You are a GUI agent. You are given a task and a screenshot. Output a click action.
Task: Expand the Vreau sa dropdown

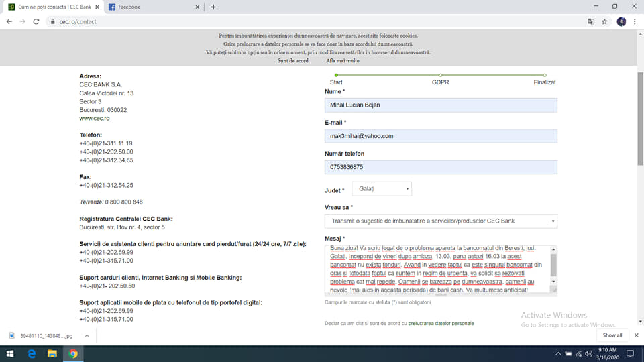coord(441,221)
